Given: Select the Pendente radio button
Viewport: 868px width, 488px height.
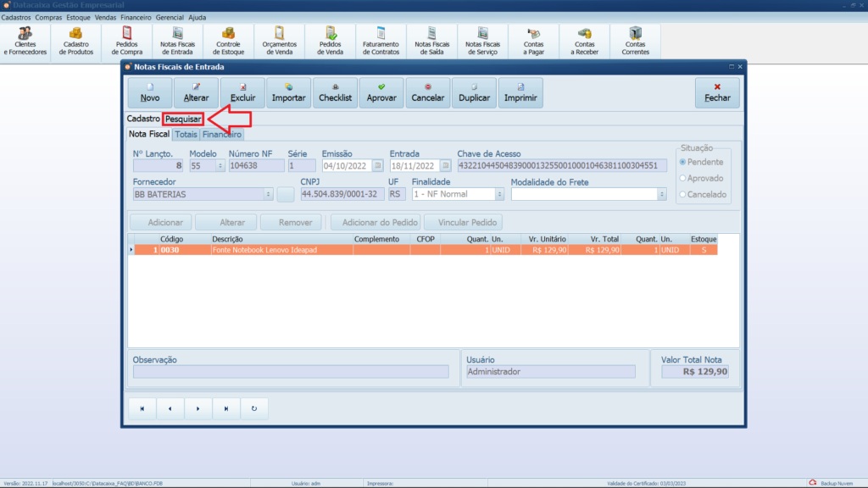Looking at the screenshot, I should coord(683,162).
